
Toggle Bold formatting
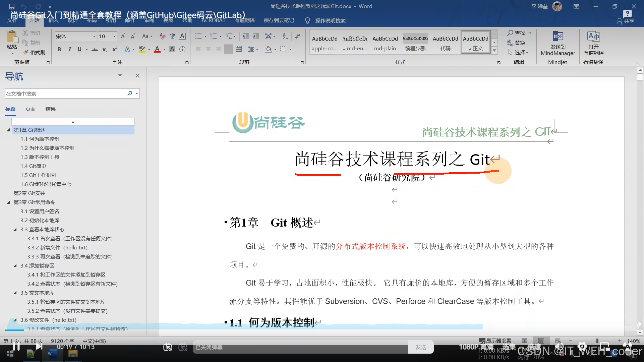(59, 49)
